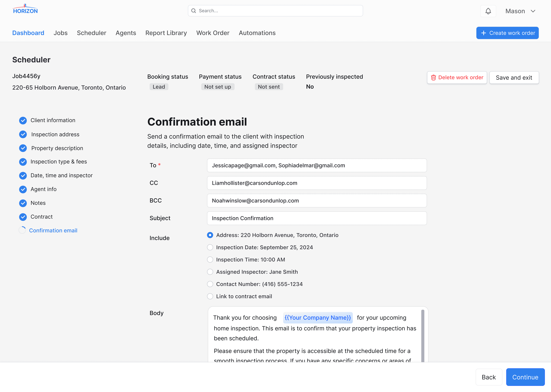This screenshot has height=392, width=551.
Task: Click the Not sent contract badge
Action: click(269, 87)
